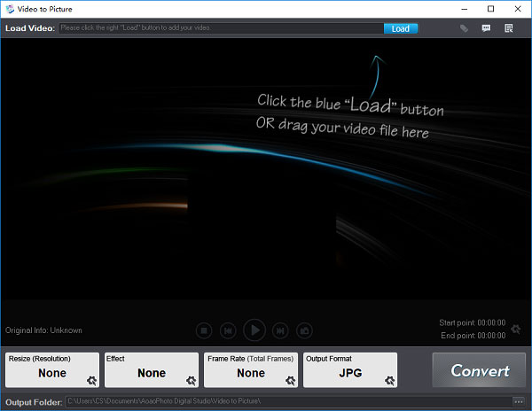Open the register document icon
Screen dimensions: 532x411
[509, 28]
